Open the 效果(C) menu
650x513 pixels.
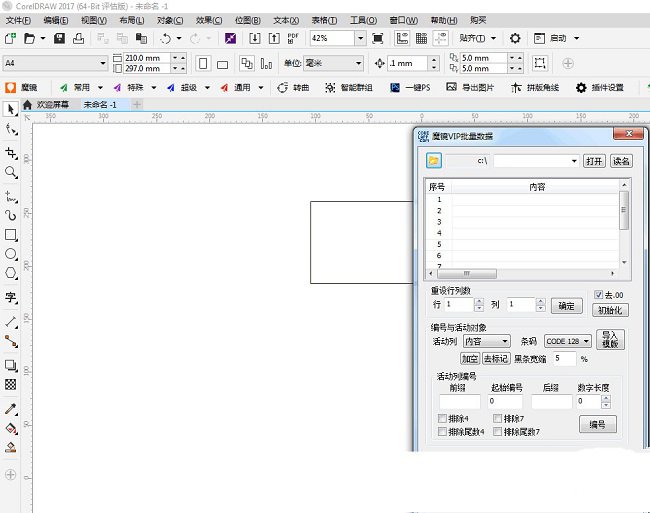click(209, 20)
